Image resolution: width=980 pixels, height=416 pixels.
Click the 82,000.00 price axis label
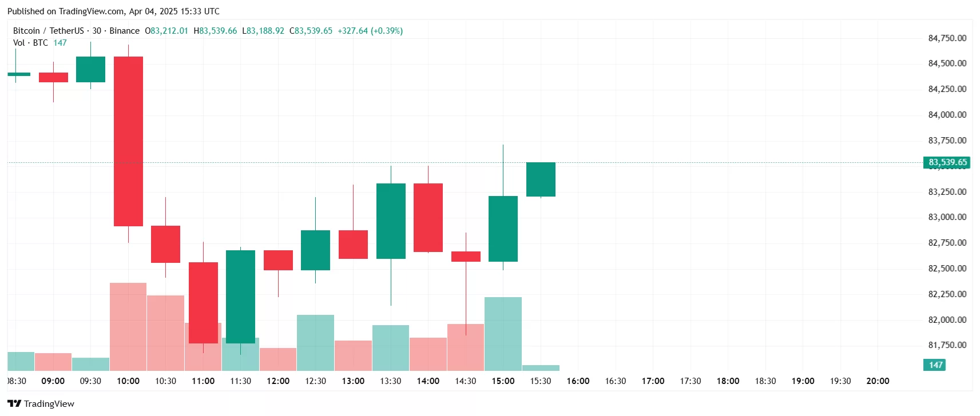(947, 320)
